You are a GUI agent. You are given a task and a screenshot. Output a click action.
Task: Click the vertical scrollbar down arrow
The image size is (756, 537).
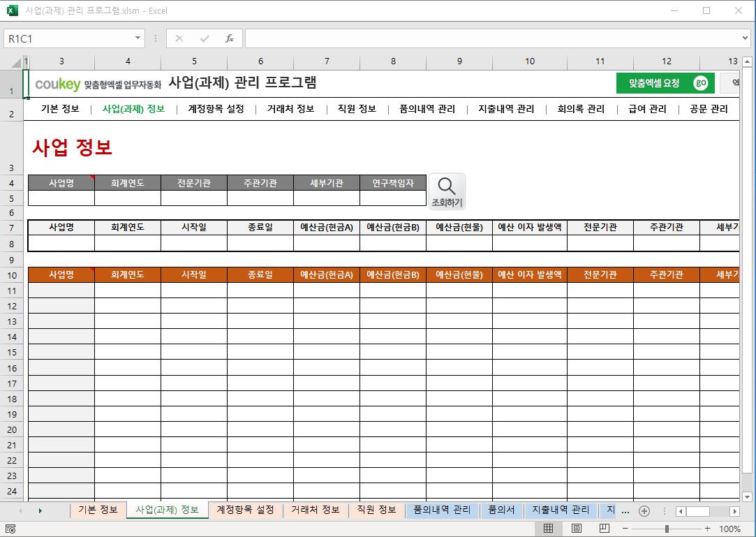pyautogui.click(x=748, y=496)
